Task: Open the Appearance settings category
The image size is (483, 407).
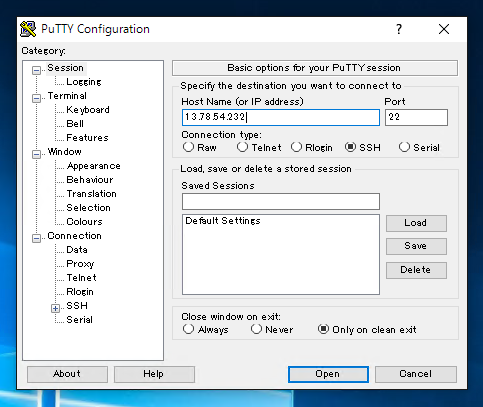Action: coord(94,166)
